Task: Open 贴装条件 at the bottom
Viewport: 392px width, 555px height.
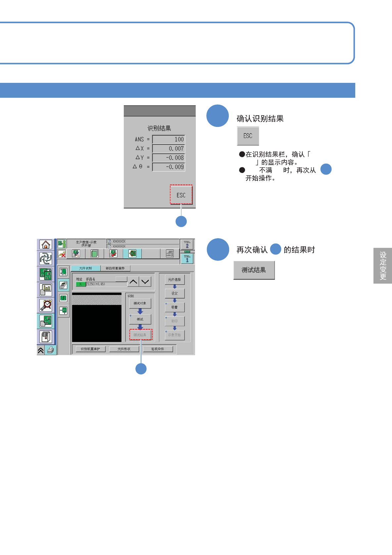Action: [158, 349]
